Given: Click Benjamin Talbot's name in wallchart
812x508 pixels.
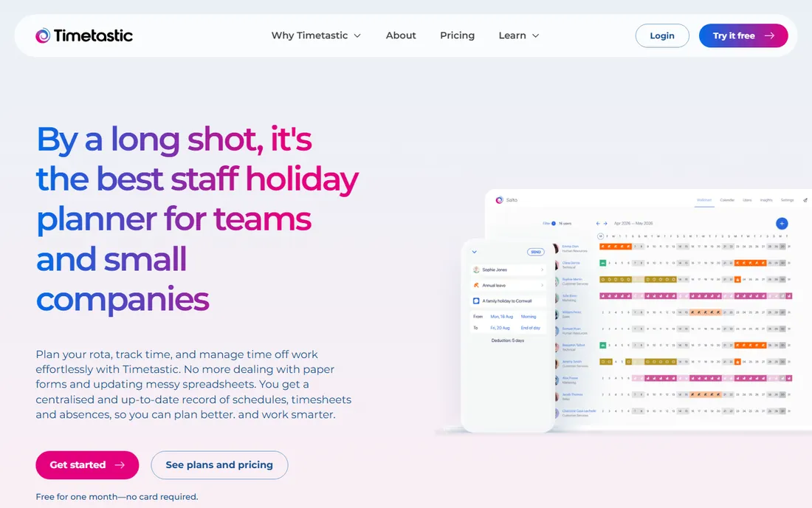Looking at the screenshot, I should click(x=574, y=345).
